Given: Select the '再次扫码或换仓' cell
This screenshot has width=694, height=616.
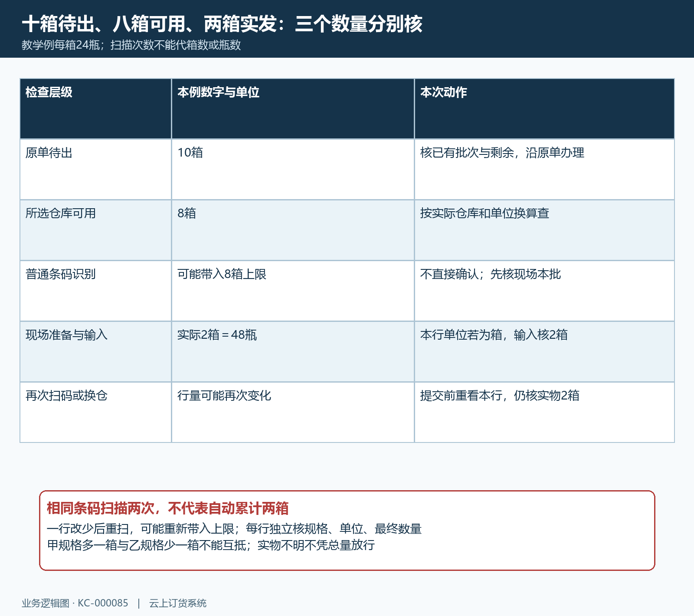Looking at the screenshot, I should point(96,413).
